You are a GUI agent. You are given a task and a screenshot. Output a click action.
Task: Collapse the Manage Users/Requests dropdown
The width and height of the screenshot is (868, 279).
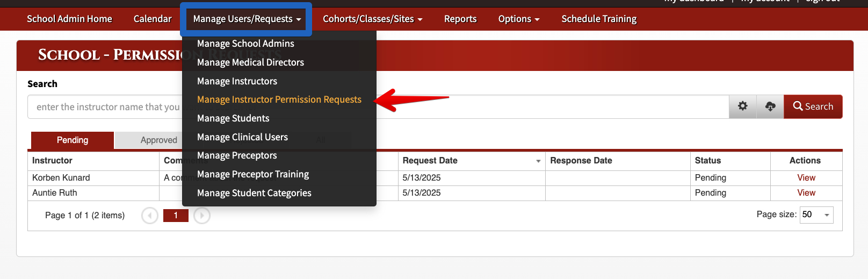click(x=247, y=19)
